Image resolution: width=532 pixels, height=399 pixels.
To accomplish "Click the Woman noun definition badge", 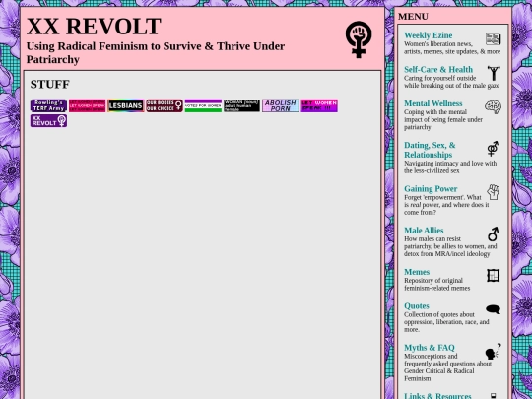I will [x=242, y=105].
